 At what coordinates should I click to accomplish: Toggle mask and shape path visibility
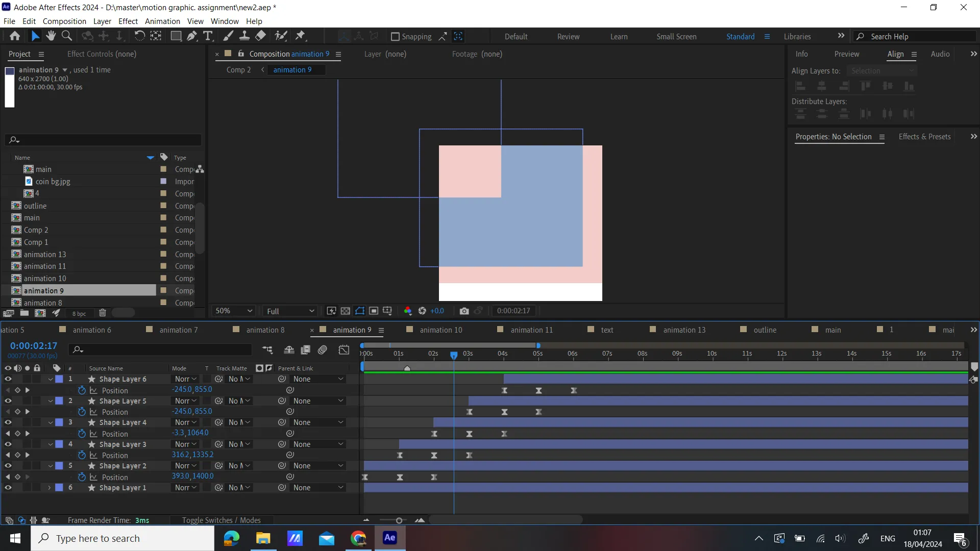(360, 311)
